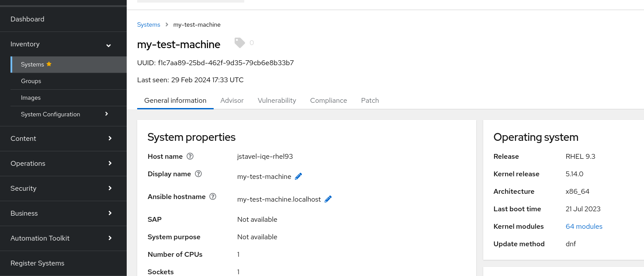The height and width of the screenshot is (276, 644).
Task: Expand the Operations navigation section
Action: [110, 163]
